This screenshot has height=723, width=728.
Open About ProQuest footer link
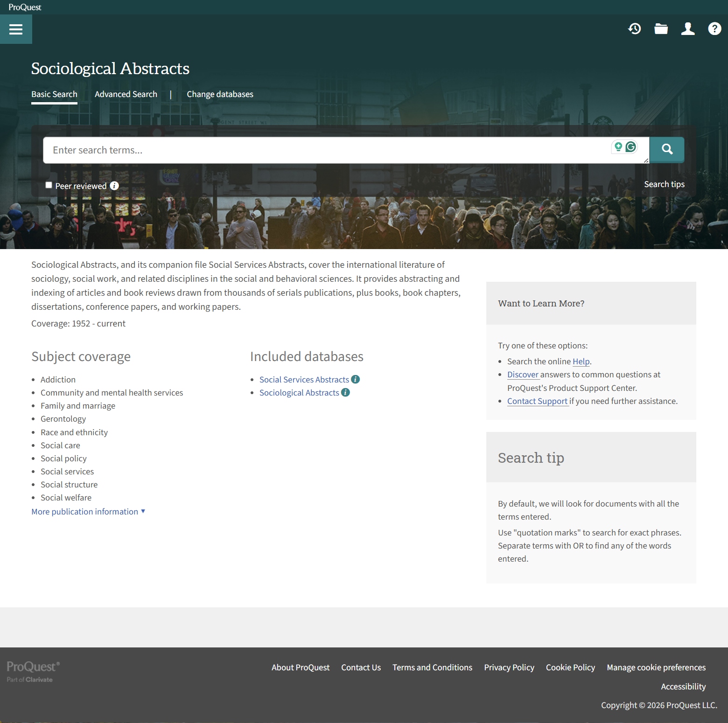(x=301, y=667)
